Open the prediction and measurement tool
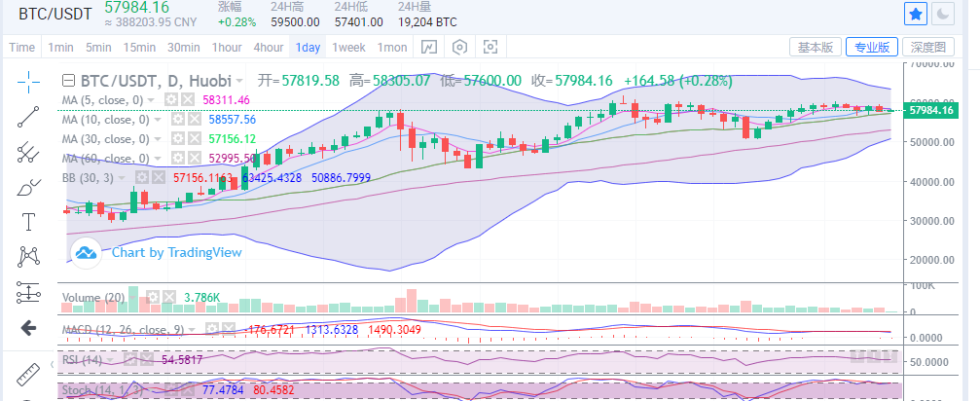 tap(29, 291)
